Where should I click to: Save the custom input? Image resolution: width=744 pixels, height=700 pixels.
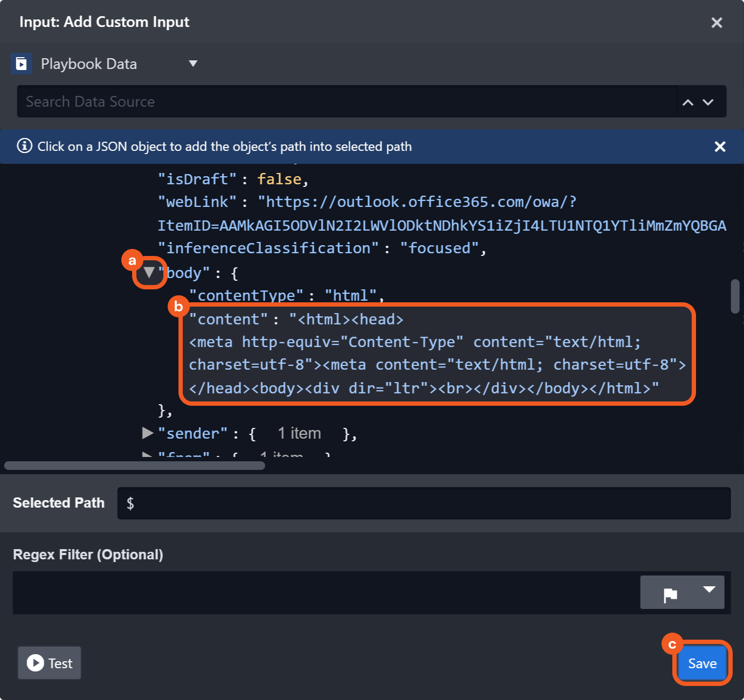point(702,663)
